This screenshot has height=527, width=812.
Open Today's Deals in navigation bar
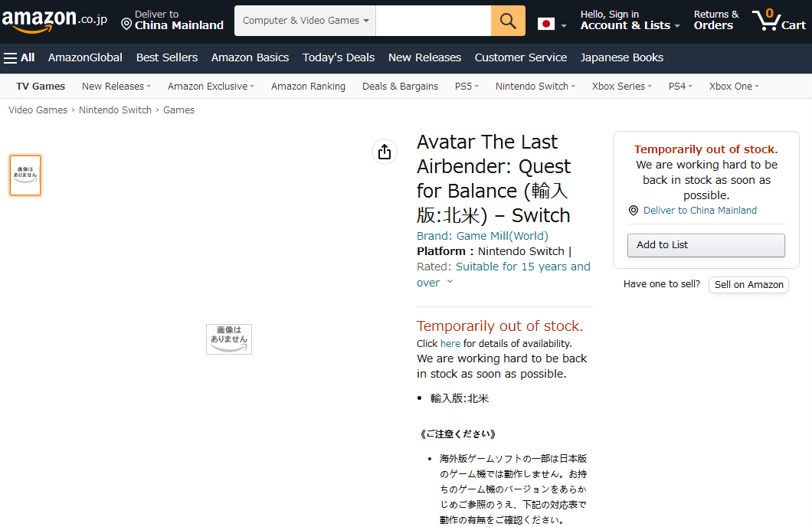point(339,57)
